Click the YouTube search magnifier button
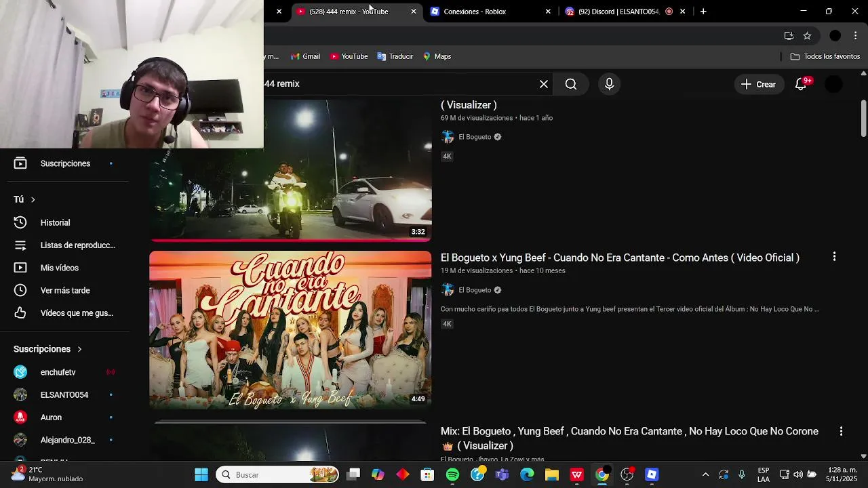This screenshot has width=868, height=488. pyautogui.click(x=571, y=84)
